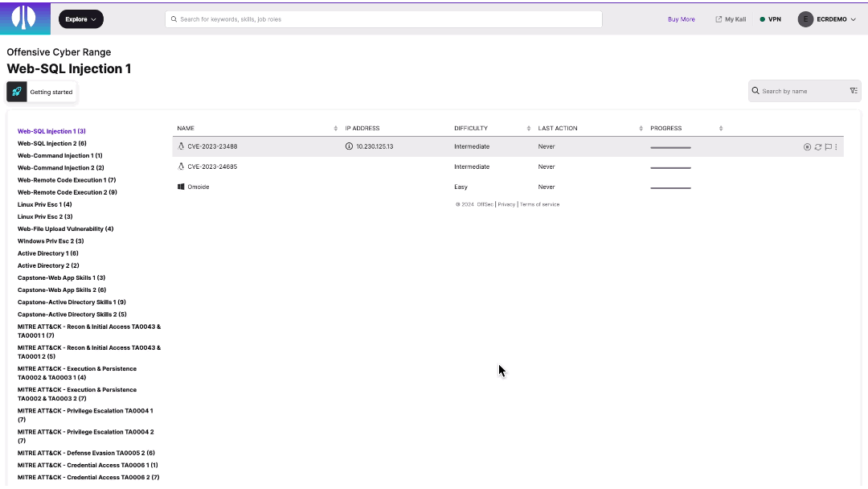Toggle sorting on the DIFFICULTY column
The height and width of the screenshot is (489, 868).
pyautogui.click(x=530, y=128)
